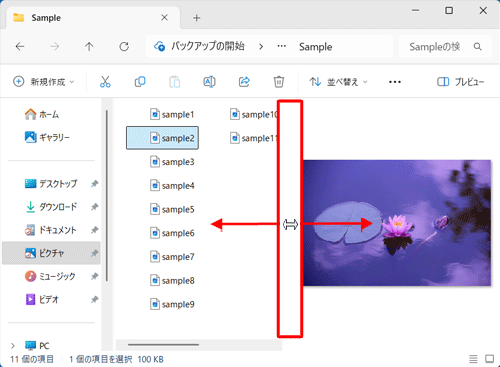Minimize the Explorer window
The width and height of the screenshot is (500, 367).
415,11
